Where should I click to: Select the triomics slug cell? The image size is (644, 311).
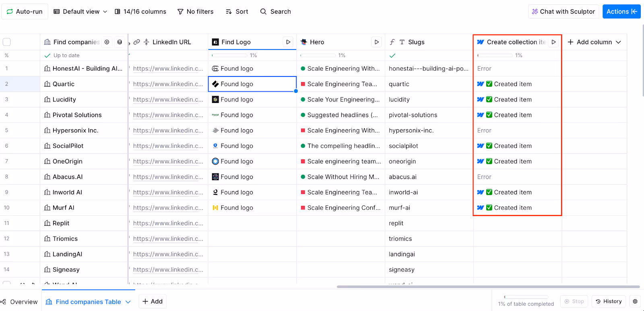[429, 239]
